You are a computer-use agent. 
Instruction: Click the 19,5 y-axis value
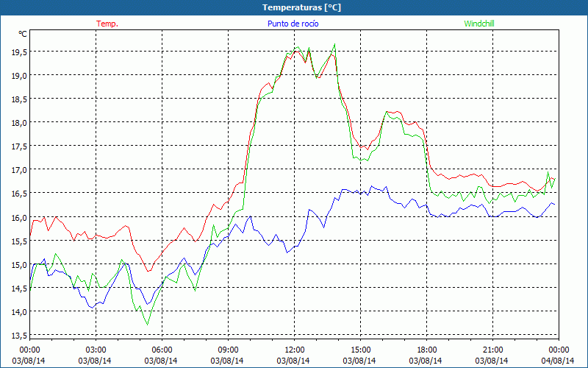click(19, 52)
